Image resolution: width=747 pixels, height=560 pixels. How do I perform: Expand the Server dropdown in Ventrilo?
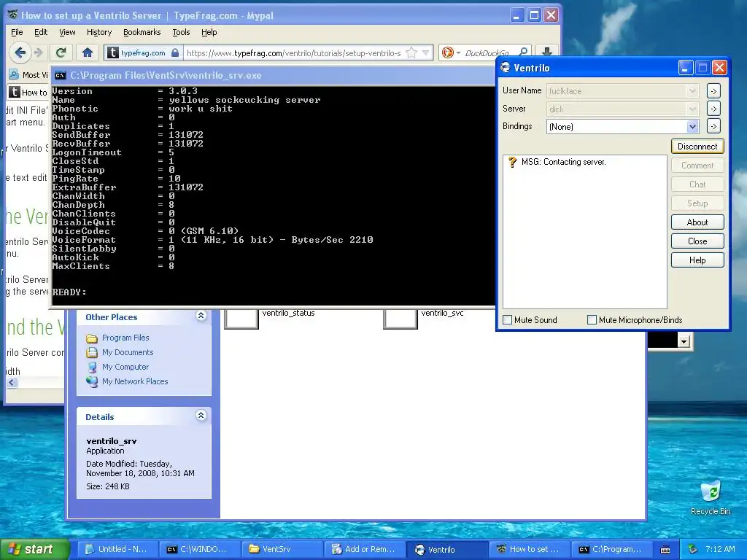693,109
